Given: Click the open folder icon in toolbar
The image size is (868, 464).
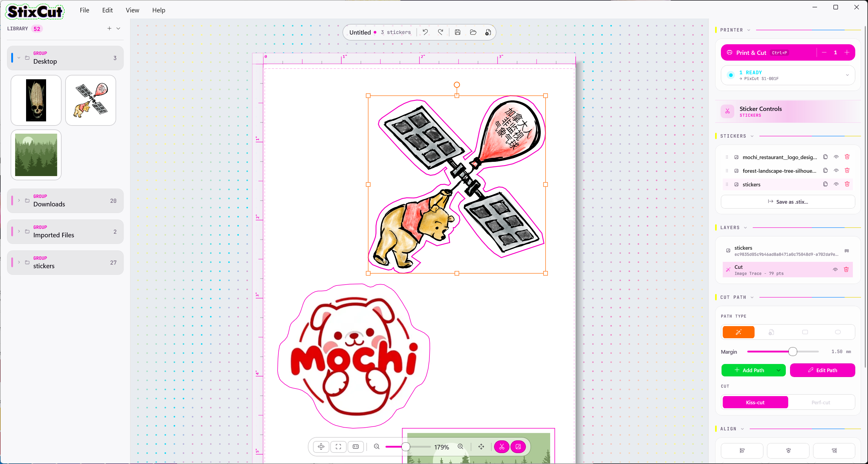Looking at the screenshot, I should tap(473, 32).
